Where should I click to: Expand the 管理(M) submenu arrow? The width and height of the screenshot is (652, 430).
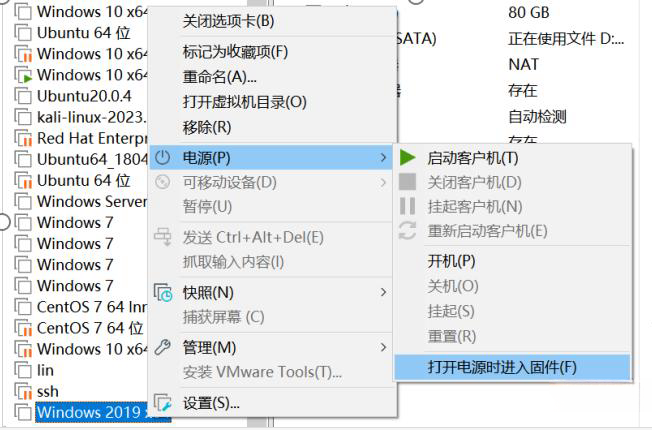(383, 347)
